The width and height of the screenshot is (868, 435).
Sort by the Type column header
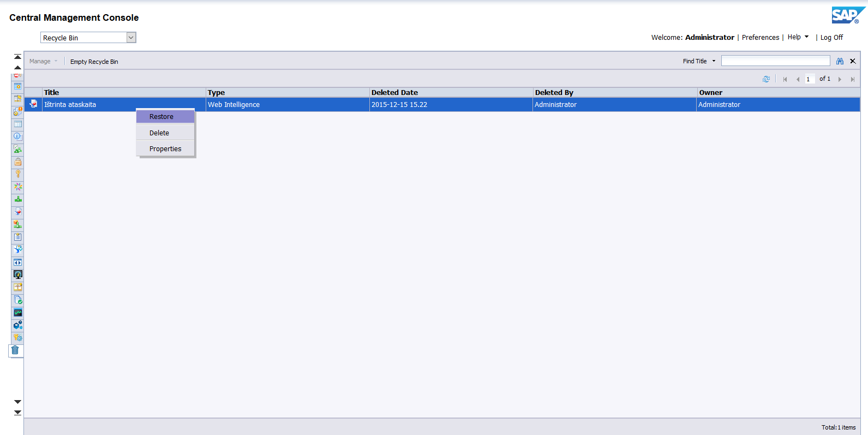[288, 92]
